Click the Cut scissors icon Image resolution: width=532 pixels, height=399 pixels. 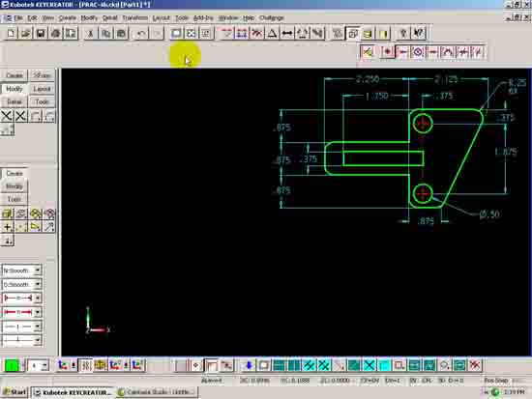(x=91, y=33)
